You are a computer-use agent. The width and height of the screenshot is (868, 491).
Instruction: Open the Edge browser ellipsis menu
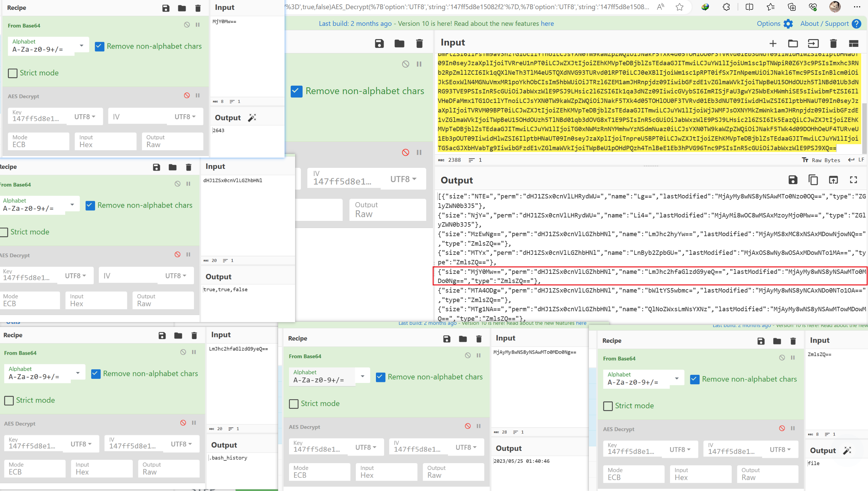point(857,7)
